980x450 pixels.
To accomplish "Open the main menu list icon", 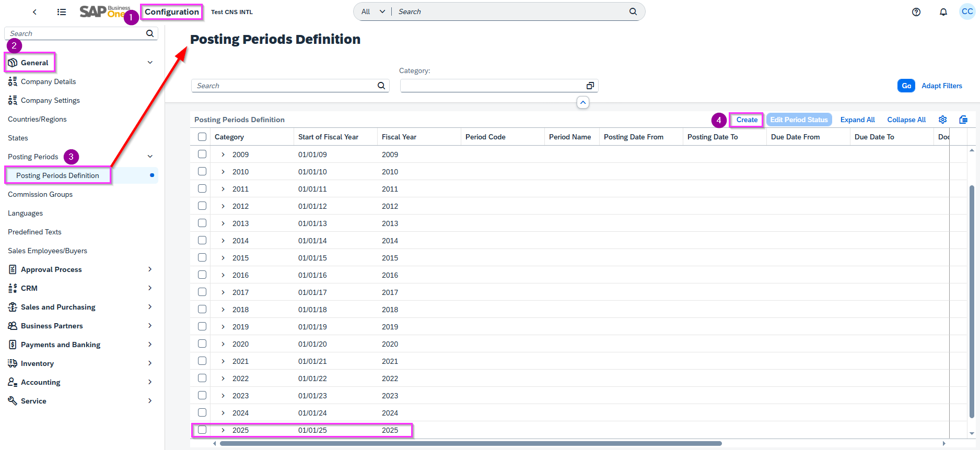I will click(62, 11).
